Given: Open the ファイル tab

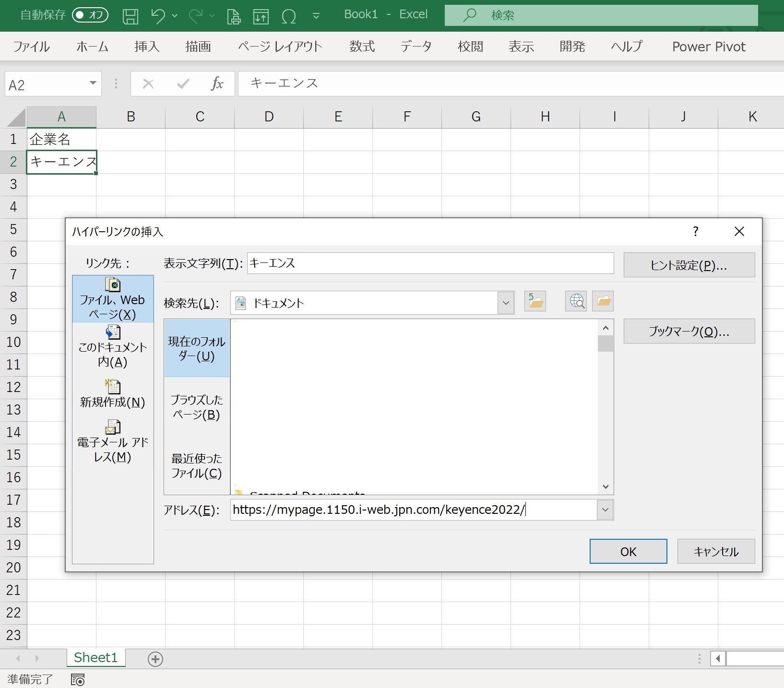Looking at the screenshot, I should [x=31, y=47].
